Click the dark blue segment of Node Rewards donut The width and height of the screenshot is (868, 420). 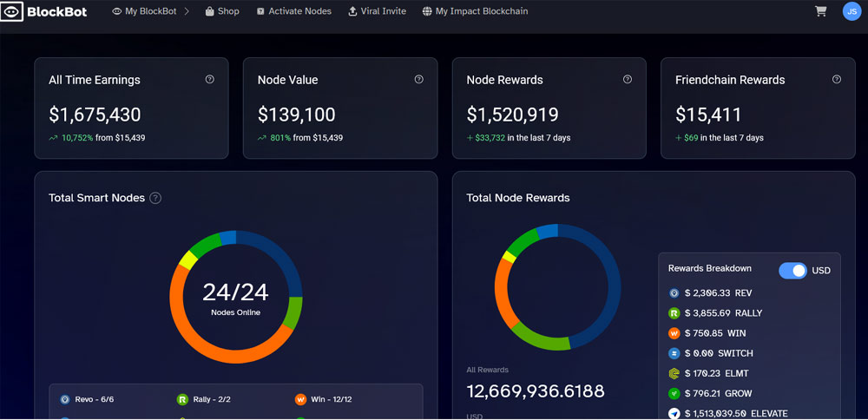(x=611, y=286)
